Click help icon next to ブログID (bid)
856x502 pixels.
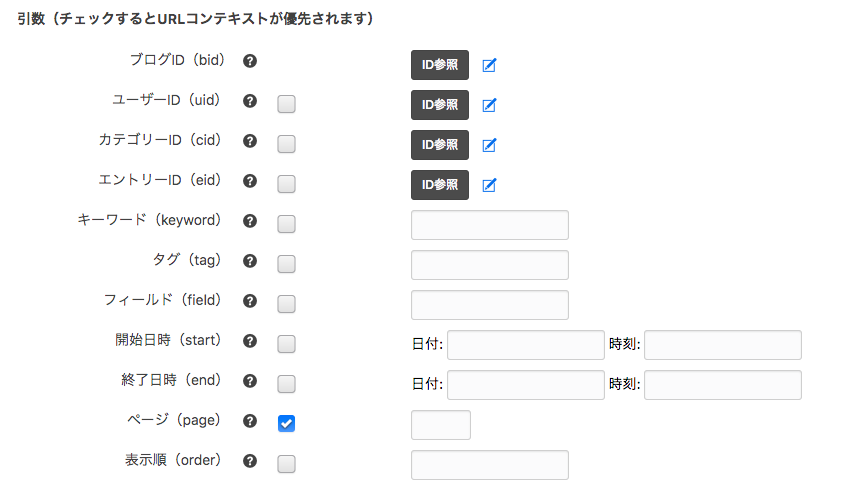pos(251,61)
